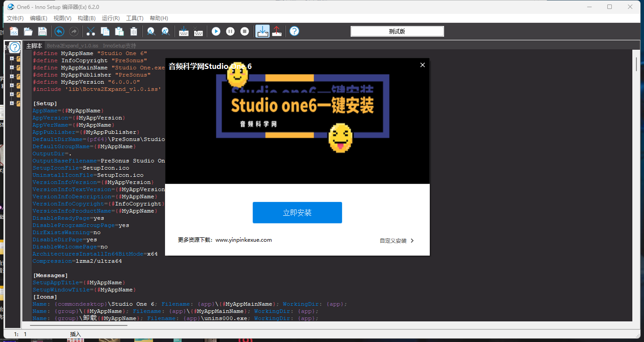Create a new ISS script file
This screenshot has width=644, height=342.
coord(14,31)
